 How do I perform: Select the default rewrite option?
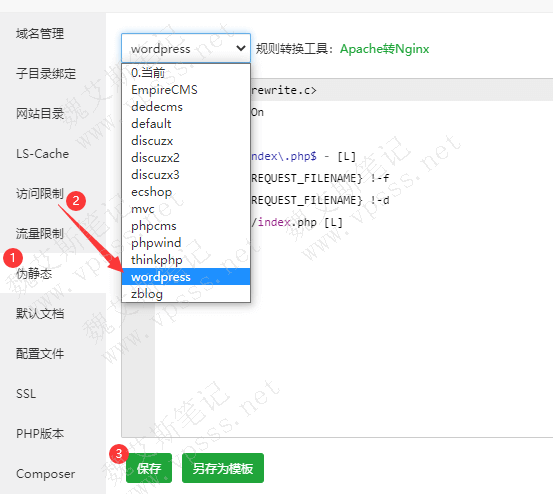click(186, 124)
